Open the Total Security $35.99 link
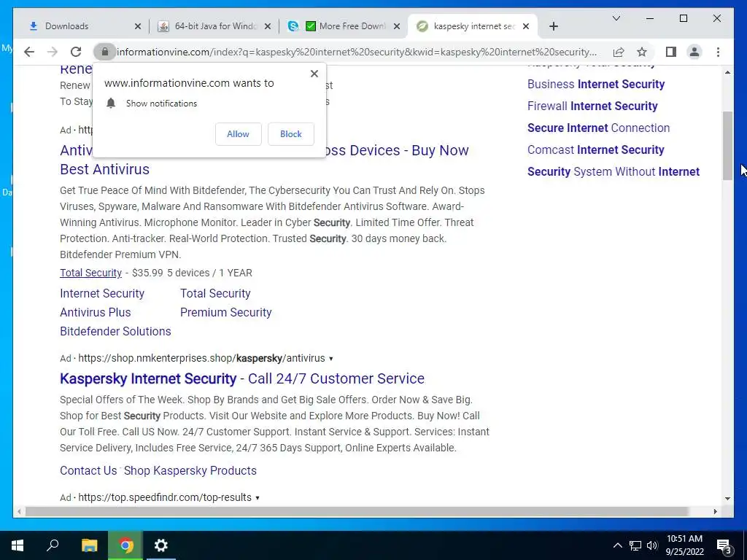 point(90,273)
